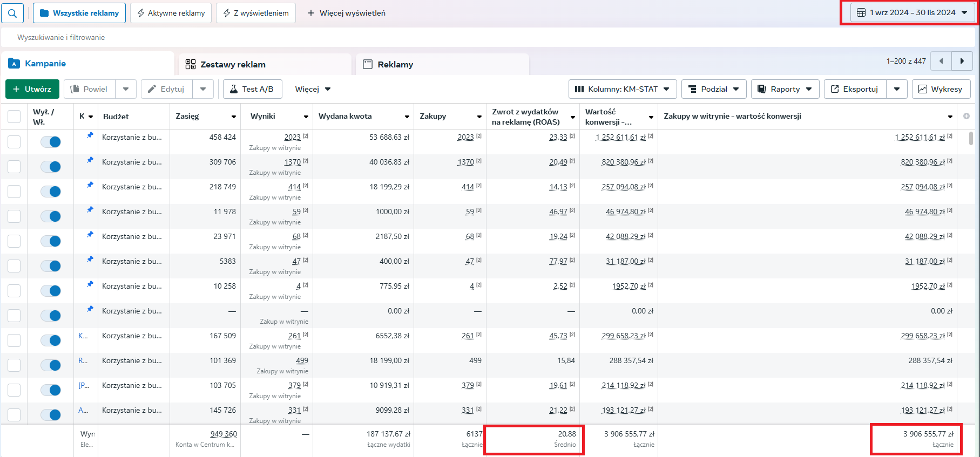
Task: Expand Powiel options arrow
Action: [126, 89]
